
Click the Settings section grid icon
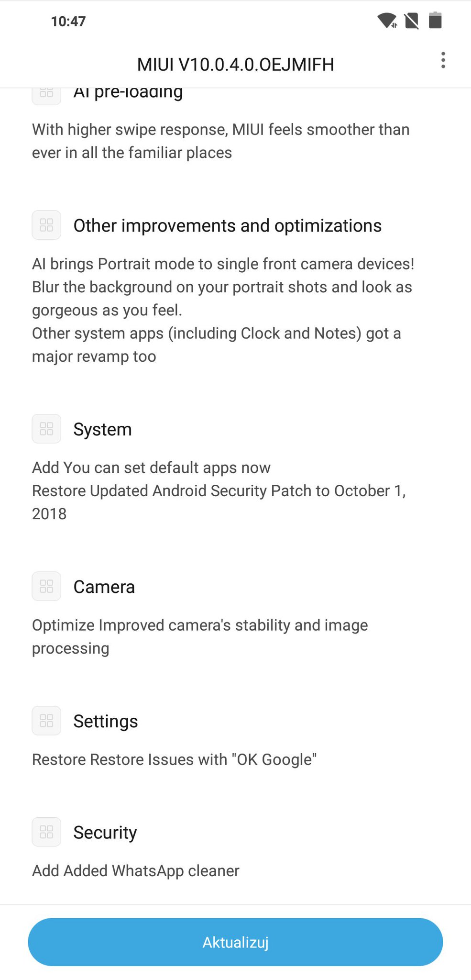pos(46,721)
